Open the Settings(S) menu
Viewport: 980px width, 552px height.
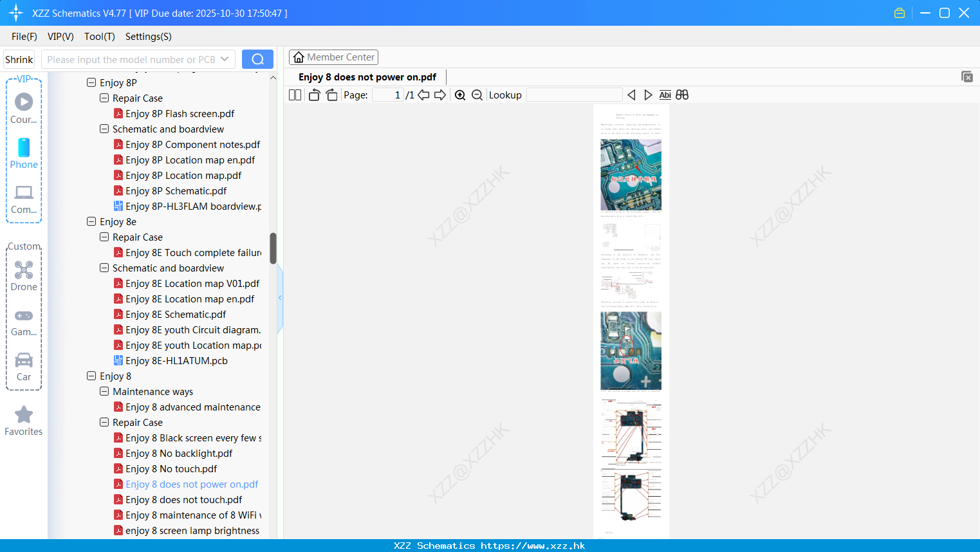pos(149,37)
